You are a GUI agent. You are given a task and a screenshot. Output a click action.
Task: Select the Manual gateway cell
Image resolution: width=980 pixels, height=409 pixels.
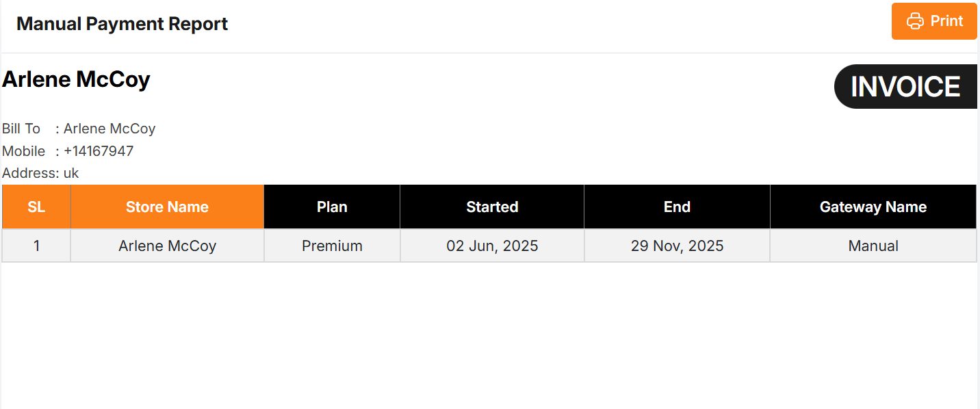873,246
